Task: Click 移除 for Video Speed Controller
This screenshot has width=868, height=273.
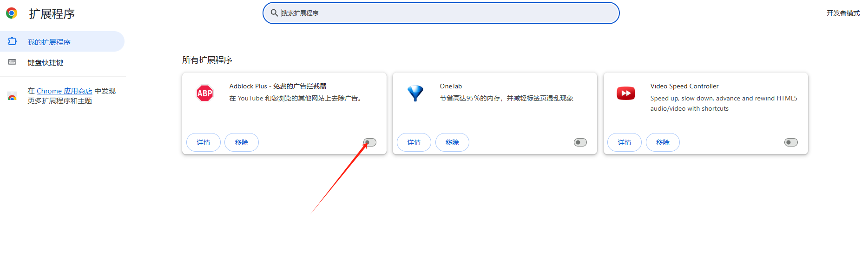Action: tap(663, 142)
